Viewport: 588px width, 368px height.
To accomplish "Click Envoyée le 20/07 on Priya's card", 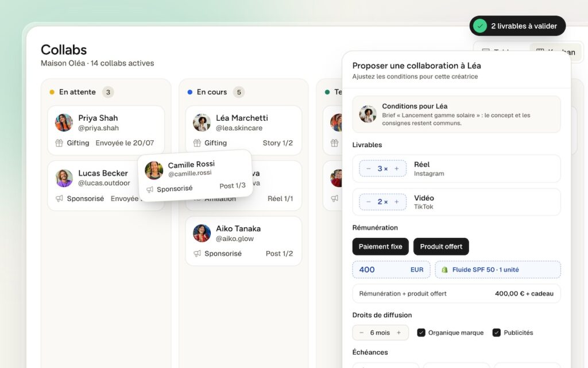I will point(125,143).
